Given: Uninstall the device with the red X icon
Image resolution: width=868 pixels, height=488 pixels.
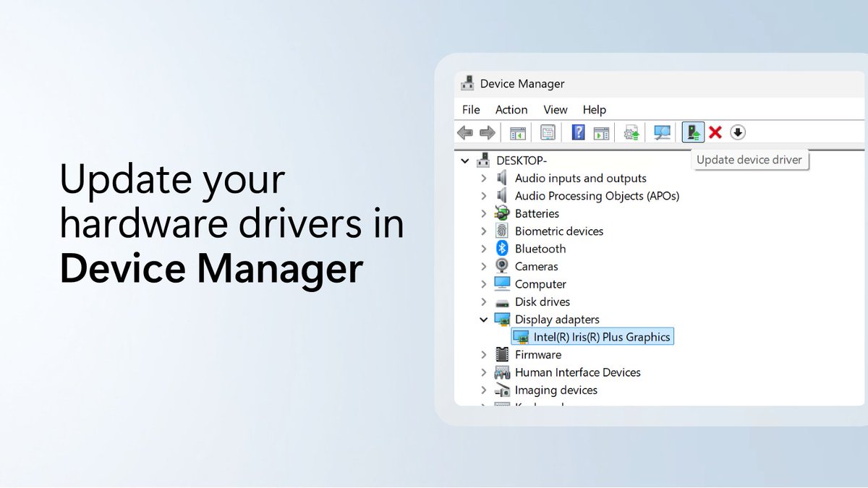Looking at the screenshot, I should tap(715, 132).
